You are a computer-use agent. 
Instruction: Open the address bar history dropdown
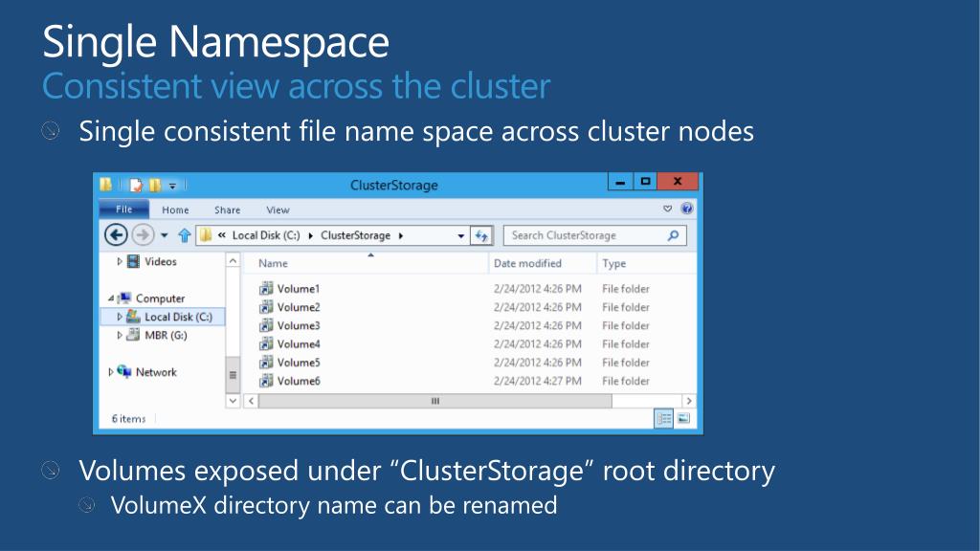tap(460, 235)
